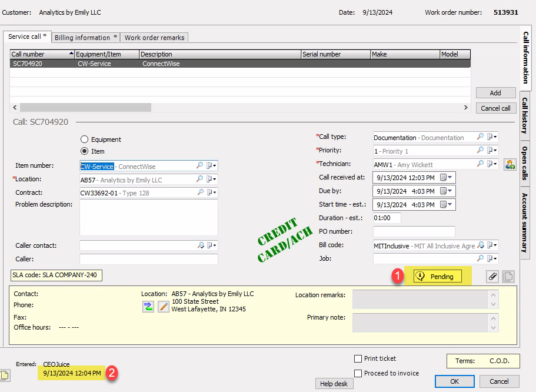This screenshot has width=536, height=392.
Task: Click the Duration est. field
Action: [x=387, y=218]
